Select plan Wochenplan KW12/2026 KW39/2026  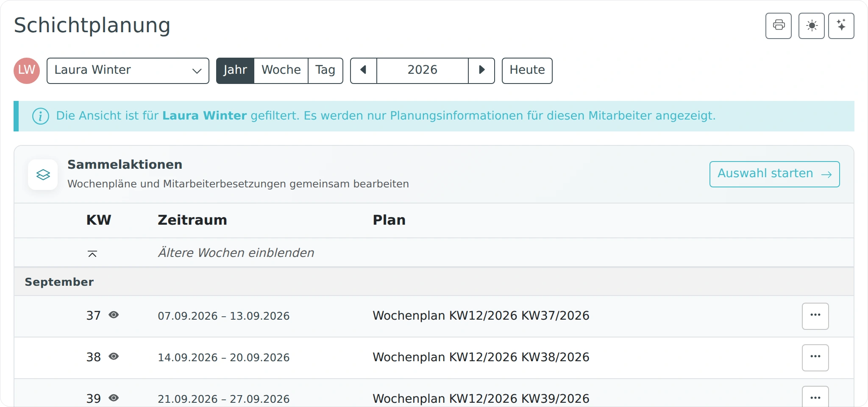(x=481, y=399)
